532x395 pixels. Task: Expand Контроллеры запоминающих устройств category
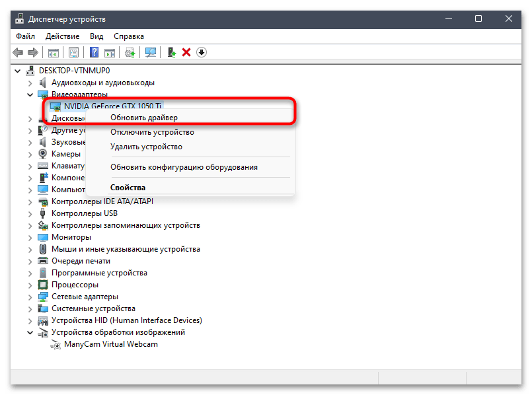tap(30, 226)
